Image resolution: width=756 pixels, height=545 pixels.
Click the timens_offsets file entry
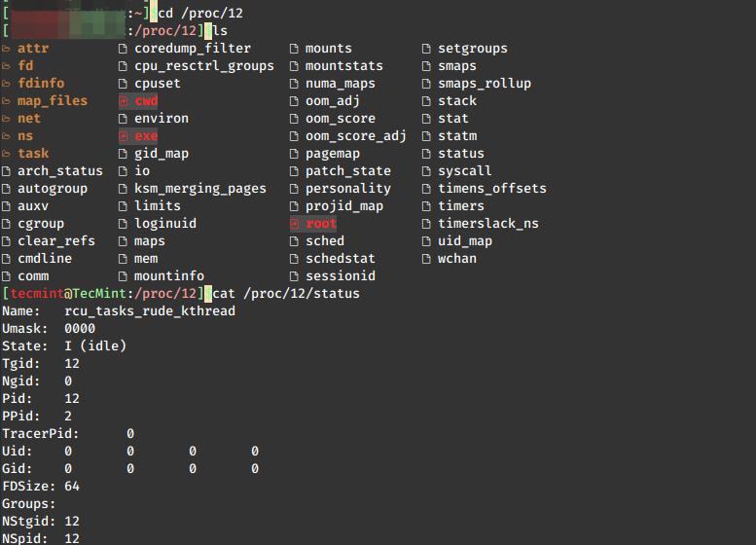coord(492,189)
